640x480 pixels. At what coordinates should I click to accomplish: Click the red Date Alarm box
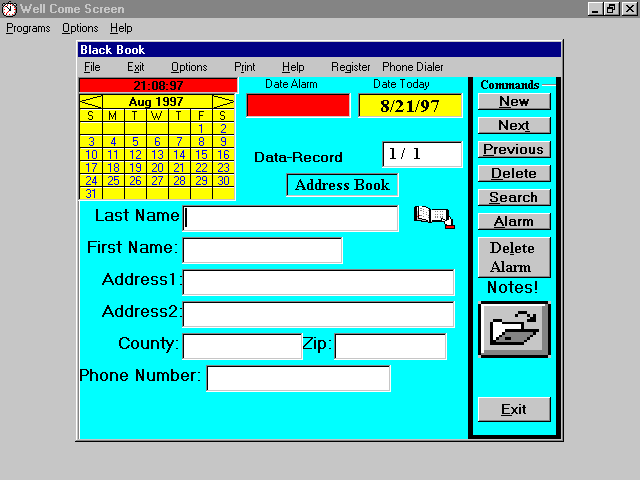298,105
